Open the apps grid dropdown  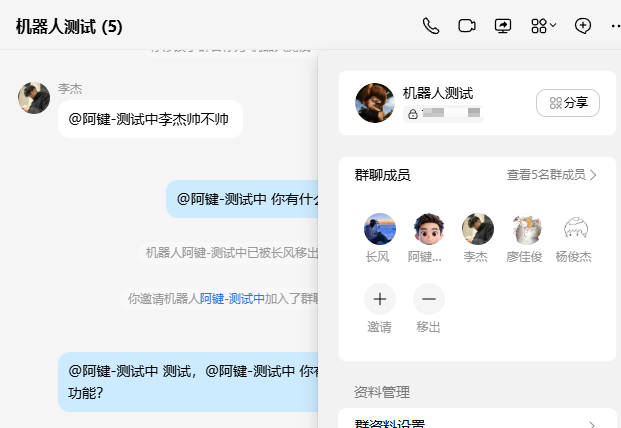(x=543, y=26)
